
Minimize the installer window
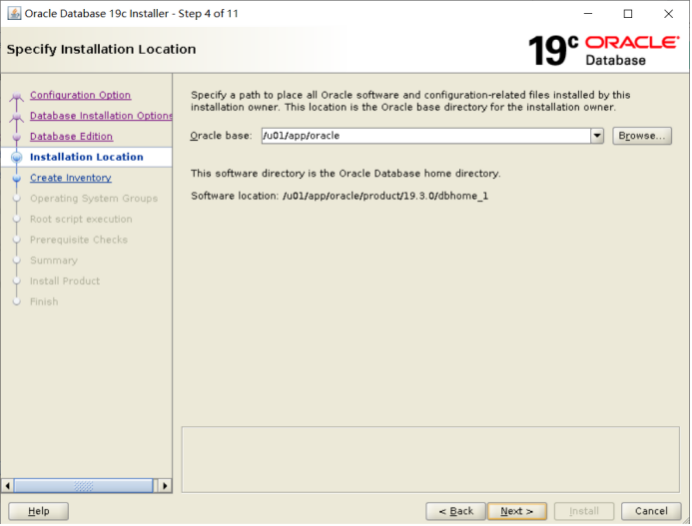(x=588, y=14)
